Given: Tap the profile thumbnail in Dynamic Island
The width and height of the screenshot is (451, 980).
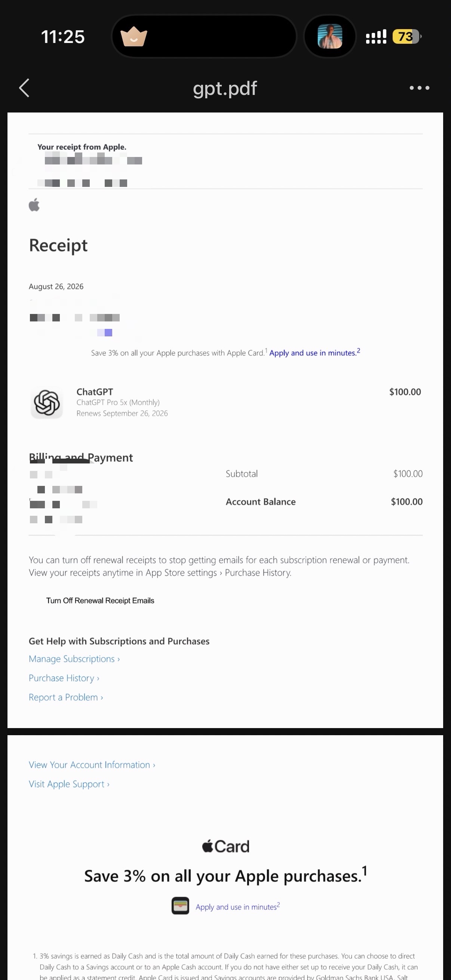Looking at the screenshot, I should tap(330, 37).
